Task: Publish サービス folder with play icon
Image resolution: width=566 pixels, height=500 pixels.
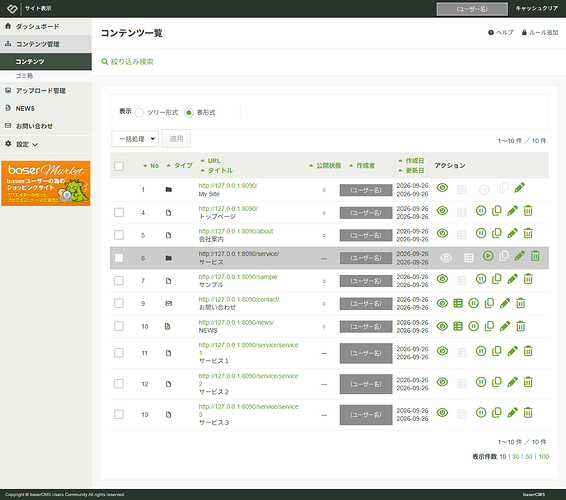Action: (x=488, y=256)
